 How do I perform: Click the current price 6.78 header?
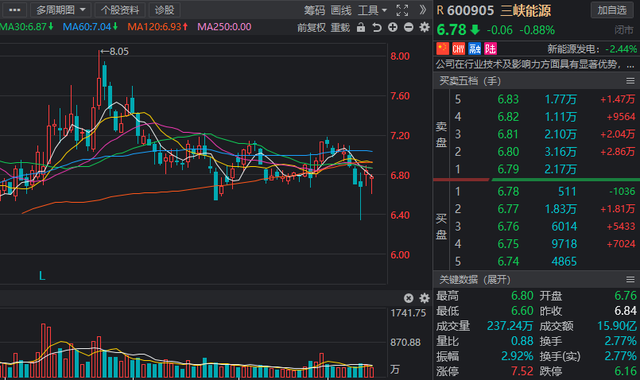click(x=451, y=30)
